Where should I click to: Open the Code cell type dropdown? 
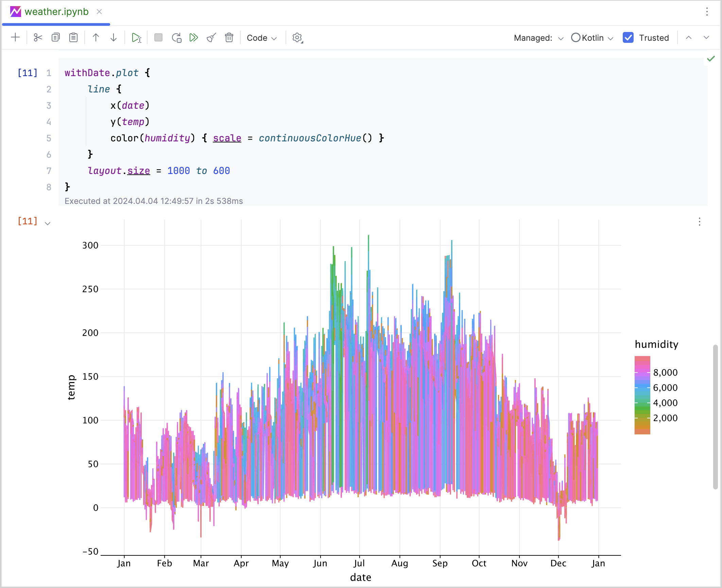pos(262,38)
